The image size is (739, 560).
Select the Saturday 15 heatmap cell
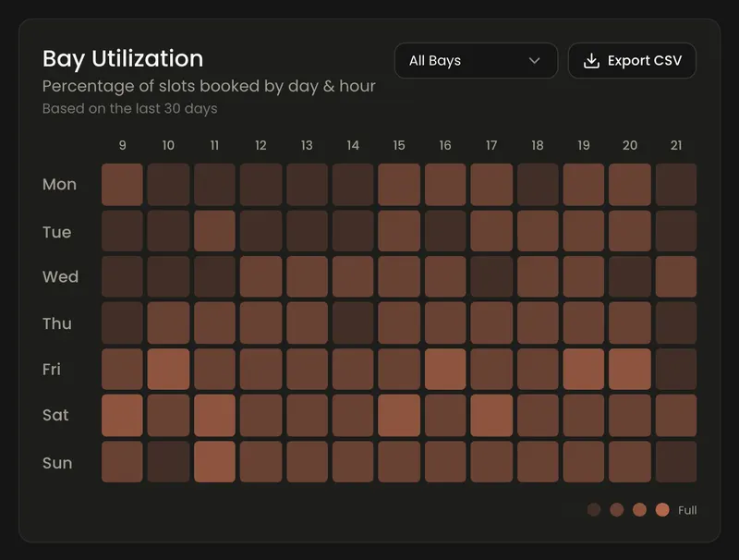(x=399, y=415)
